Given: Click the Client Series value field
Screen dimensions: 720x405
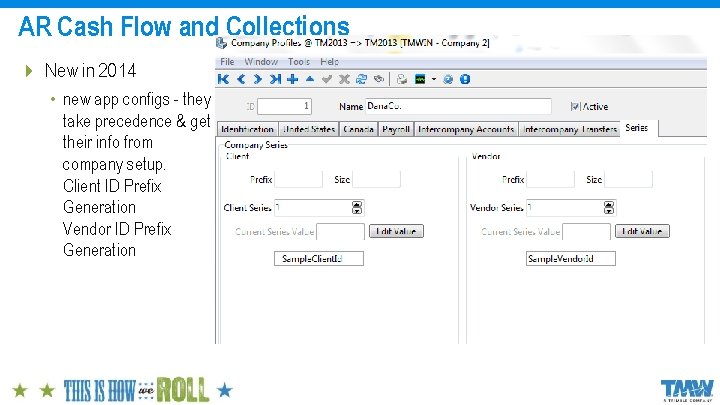Looking at the screenshot, I should (313, 208).
